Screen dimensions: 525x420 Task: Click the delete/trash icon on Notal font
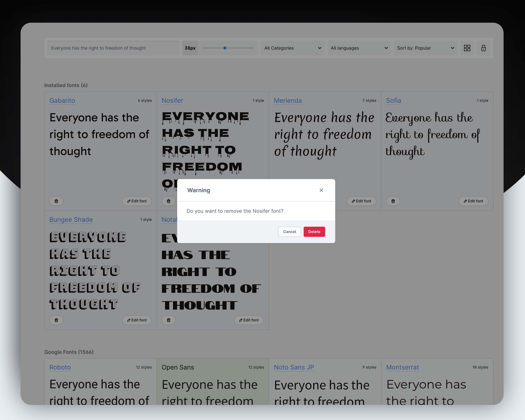[x=168, y=320]
